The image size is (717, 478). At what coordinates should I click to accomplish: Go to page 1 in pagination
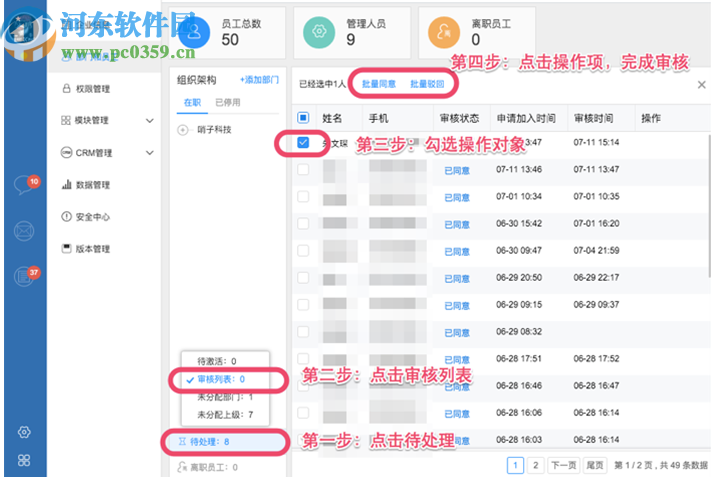[515, 466]
